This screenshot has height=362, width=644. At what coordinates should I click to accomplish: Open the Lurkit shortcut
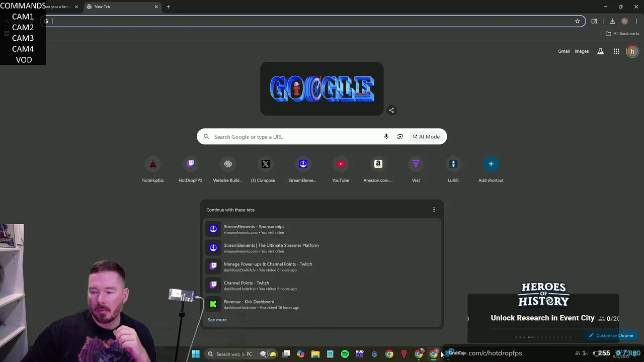coord(453,170)
